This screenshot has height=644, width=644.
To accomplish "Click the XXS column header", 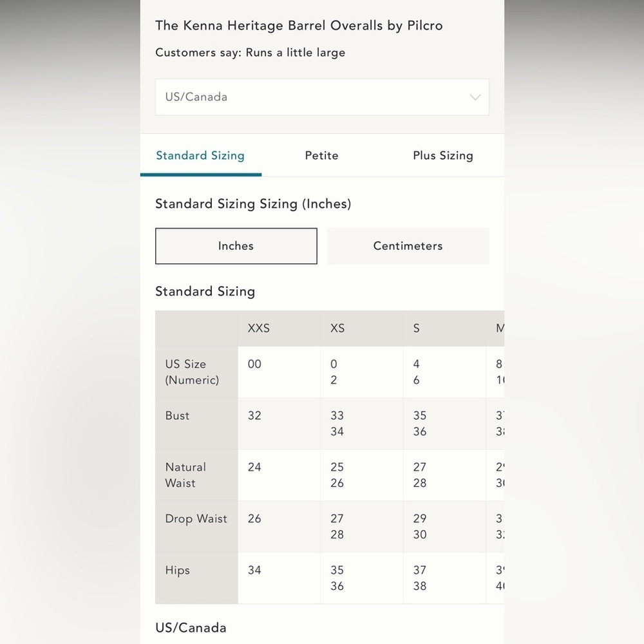I will click(x=259, y=328).
